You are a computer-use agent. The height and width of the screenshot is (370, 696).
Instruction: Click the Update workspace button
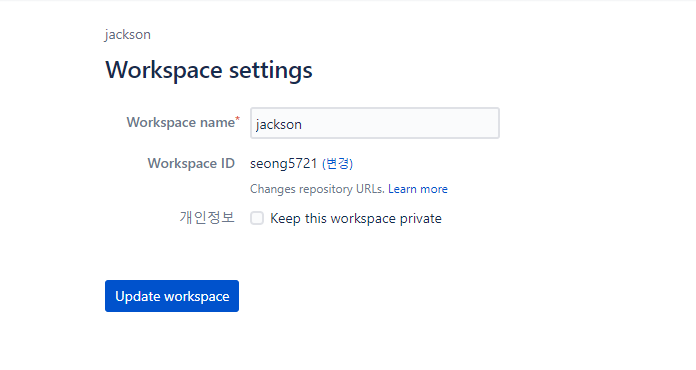pyautogui.click(x=172, y=296)
